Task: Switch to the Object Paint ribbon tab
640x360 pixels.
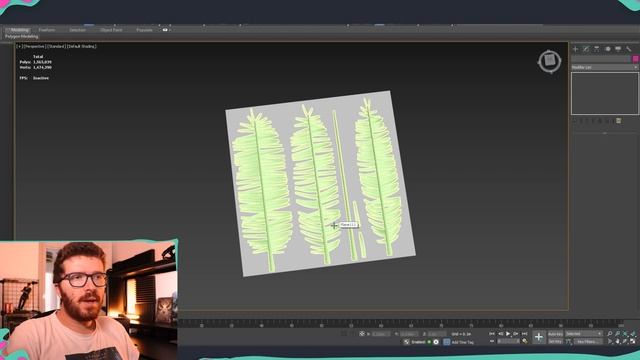Action: (111, 30)
